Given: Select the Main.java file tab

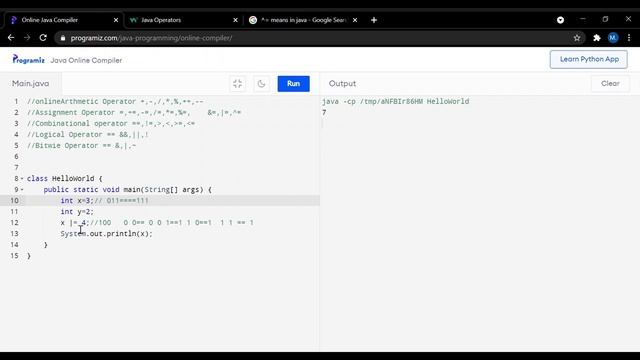Looking at the screenshot, I should (31, 84).
